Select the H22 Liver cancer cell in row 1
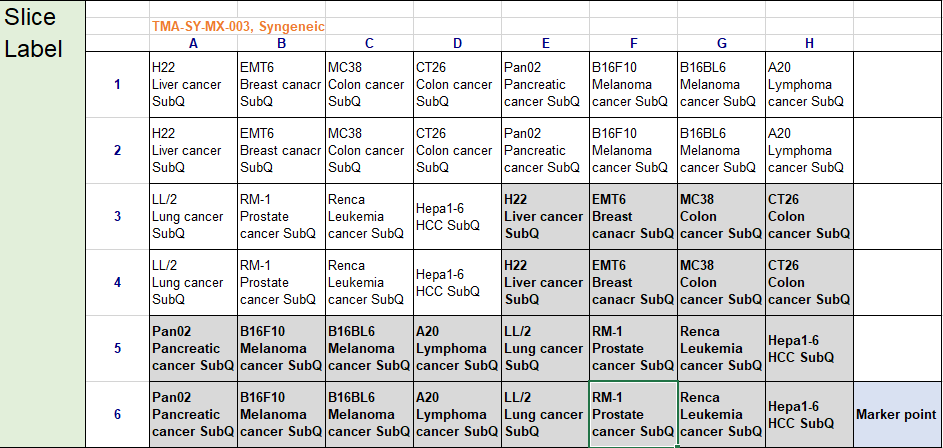 (193, 84)
